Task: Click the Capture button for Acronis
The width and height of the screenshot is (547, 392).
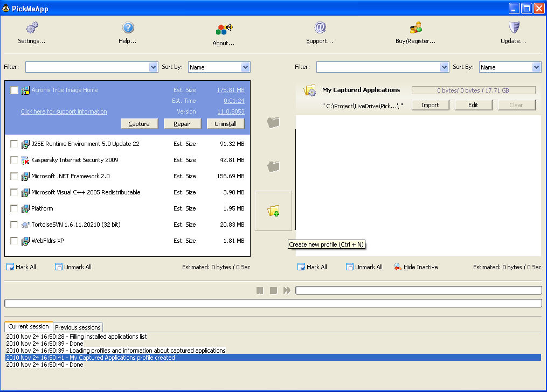Action: pyautogui.click(x=139, y=124)
